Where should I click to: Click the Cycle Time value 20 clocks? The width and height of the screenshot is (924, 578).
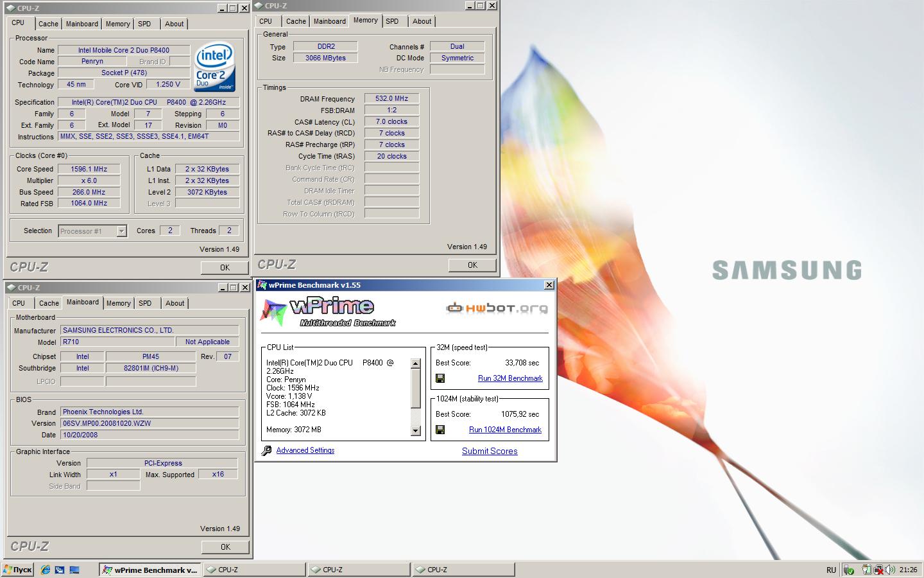pos(391,156)
